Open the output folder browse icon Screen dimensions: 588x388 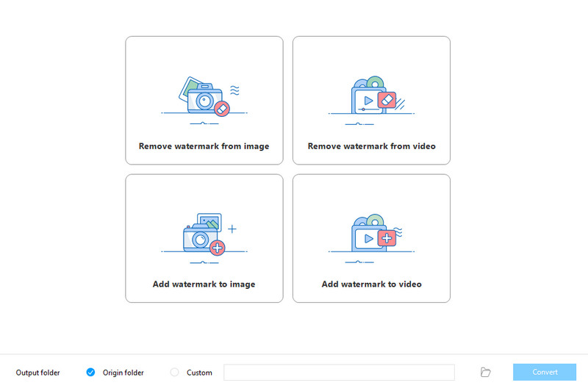tap(485, 373)
